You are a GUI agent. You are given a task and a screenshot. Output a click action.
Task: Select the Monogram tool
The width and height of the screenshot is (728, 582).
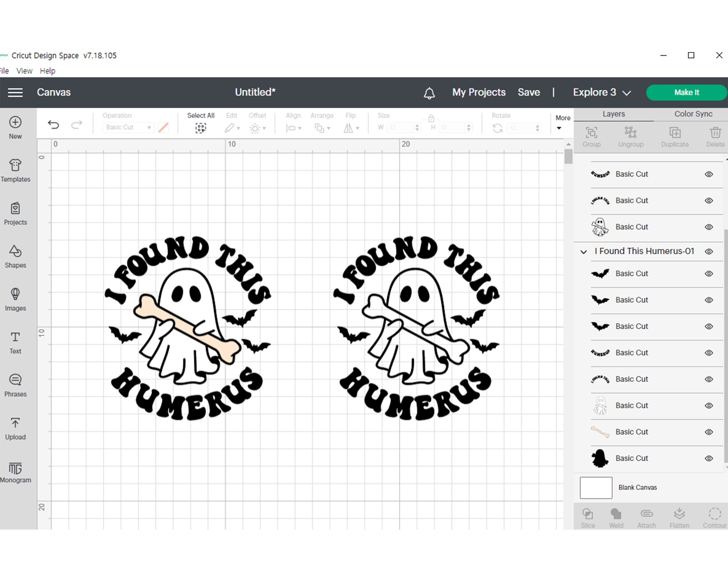(x=15, y=472)
